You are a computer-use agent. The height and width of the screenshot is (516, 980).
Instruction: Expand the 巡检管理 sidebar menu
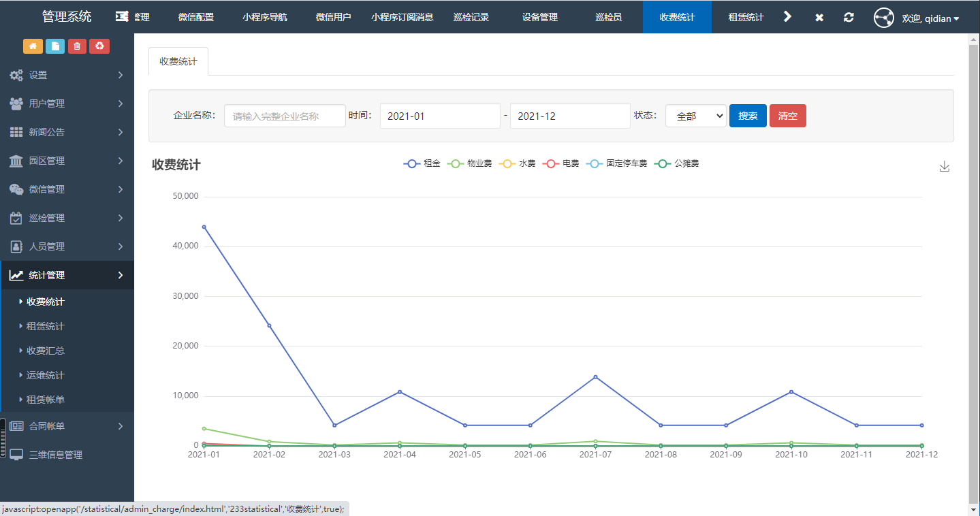(x=67, y=218)
